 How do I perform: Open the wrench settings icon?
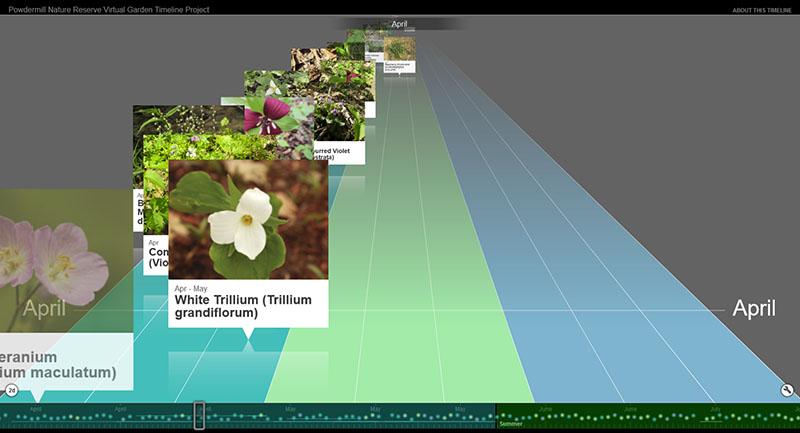[x=787, y=390]
